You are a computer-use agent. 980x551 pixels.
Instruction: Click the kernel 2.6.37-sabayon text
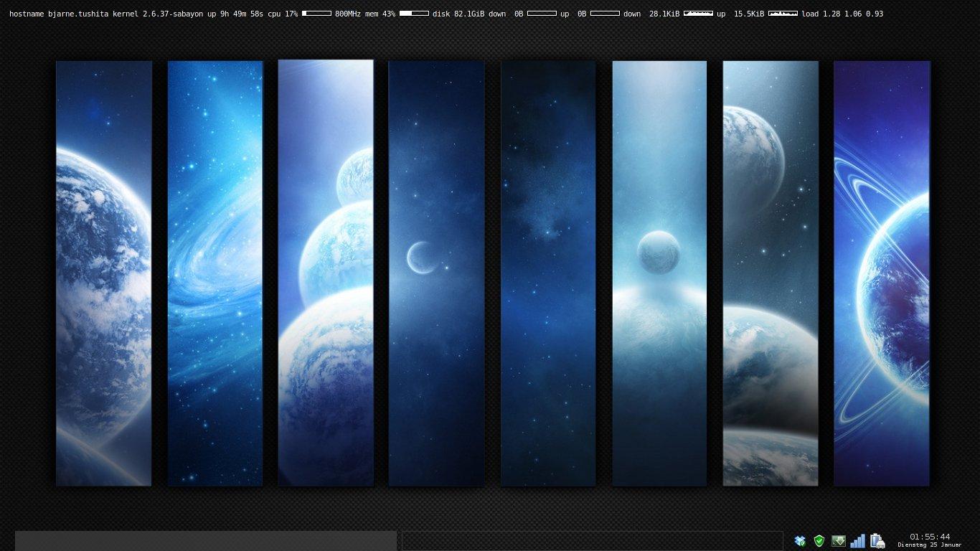158,14
